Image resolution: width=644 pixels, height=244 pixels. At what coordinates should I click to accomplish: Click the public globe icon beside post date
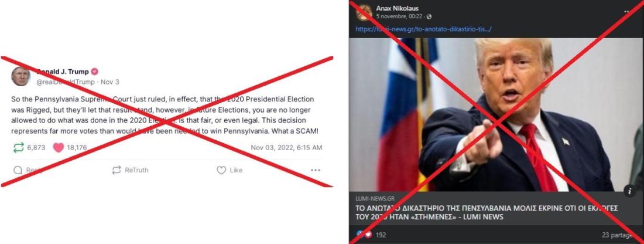coord(429,16)
